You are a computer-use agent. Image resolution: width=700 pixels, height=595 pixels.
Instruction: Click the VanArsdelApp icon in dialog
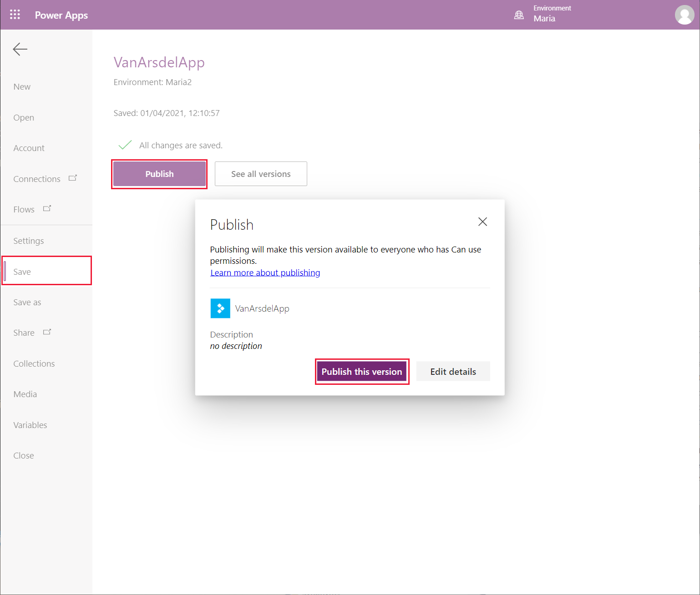point(220,308)
